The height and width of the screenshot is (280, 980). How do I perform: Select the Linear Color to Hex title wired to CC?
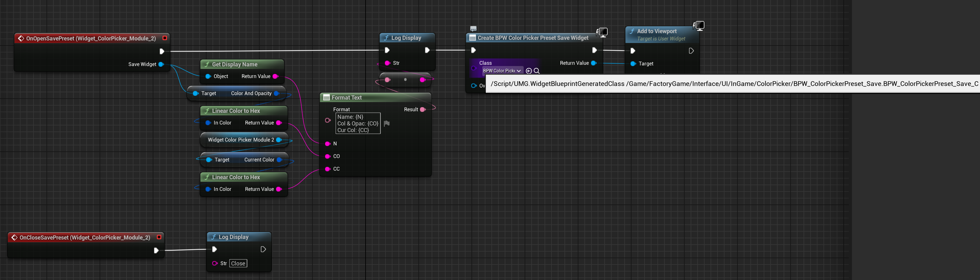236,177
